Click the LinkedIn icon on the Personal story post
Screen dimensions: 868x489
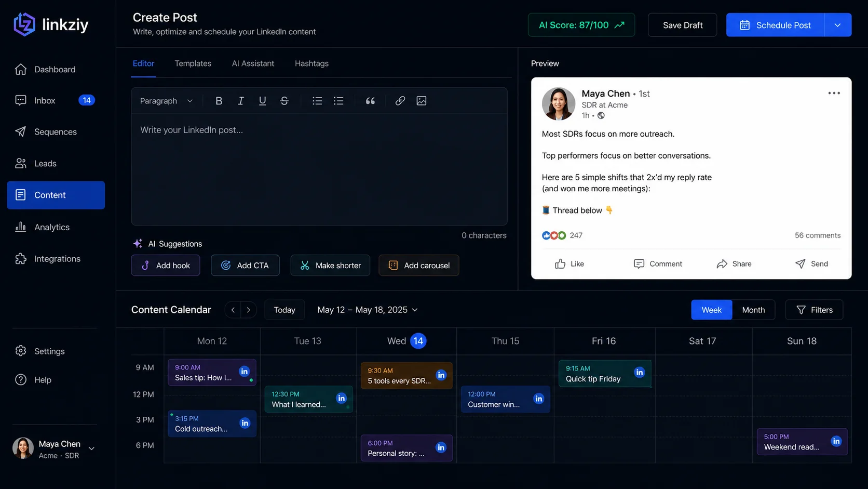coord(441,447)
